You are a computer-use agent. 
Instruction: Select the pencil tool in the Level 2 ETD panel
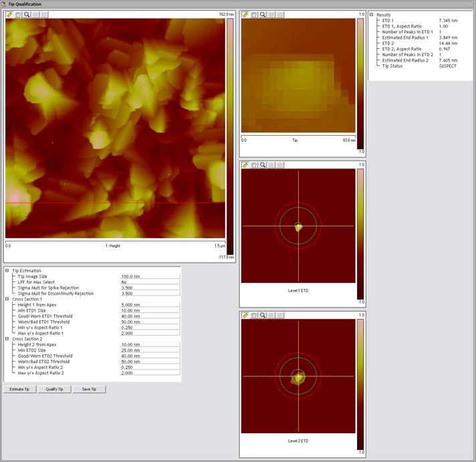pos(245,316)
